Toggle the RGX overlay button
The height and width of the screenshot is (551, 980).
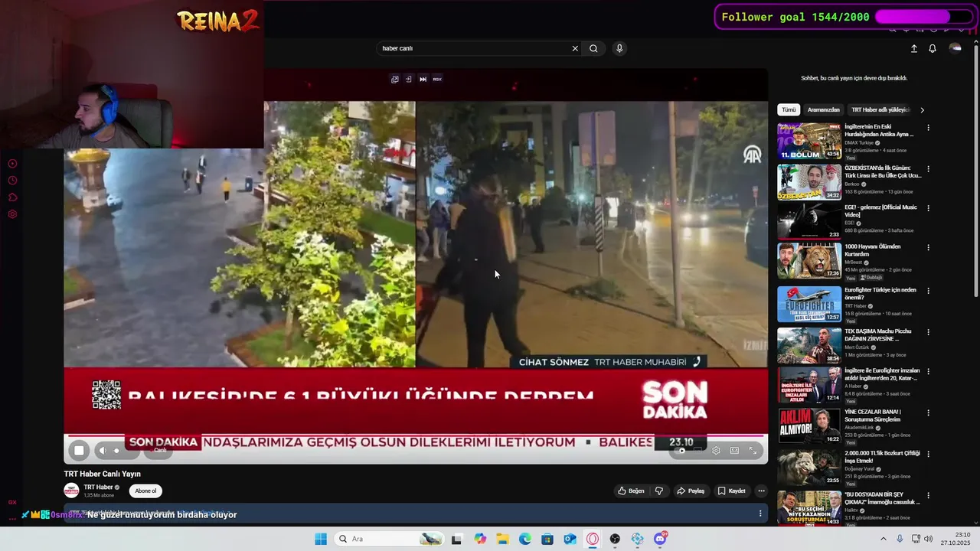437,79
